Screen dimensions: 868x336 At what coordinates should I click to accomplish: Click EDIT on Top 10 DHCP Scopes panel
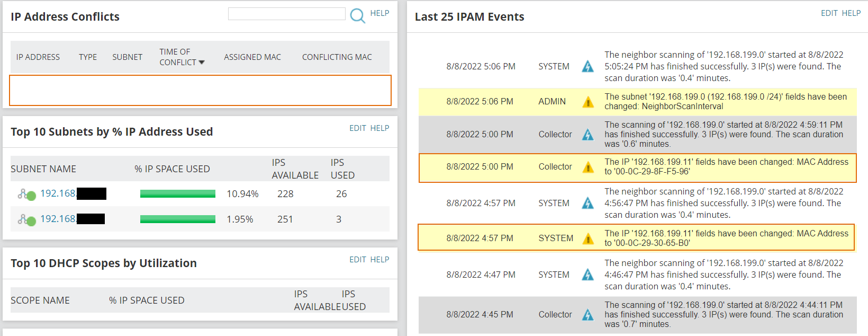(x=358, y=260)
